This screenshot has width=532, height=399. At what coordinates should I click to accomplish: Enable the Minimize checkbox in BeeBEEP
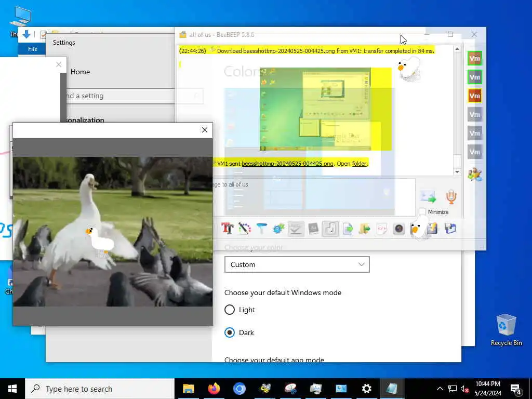[422, 212]
